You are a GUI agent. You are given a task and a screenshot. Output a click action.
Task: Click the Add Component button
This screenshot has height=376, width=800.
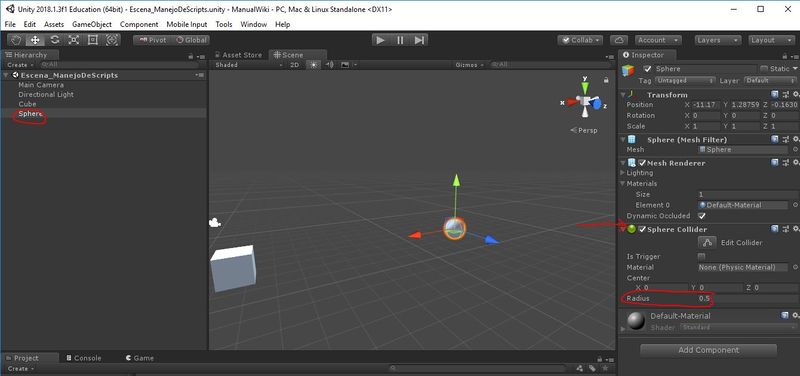click(708, 350)
